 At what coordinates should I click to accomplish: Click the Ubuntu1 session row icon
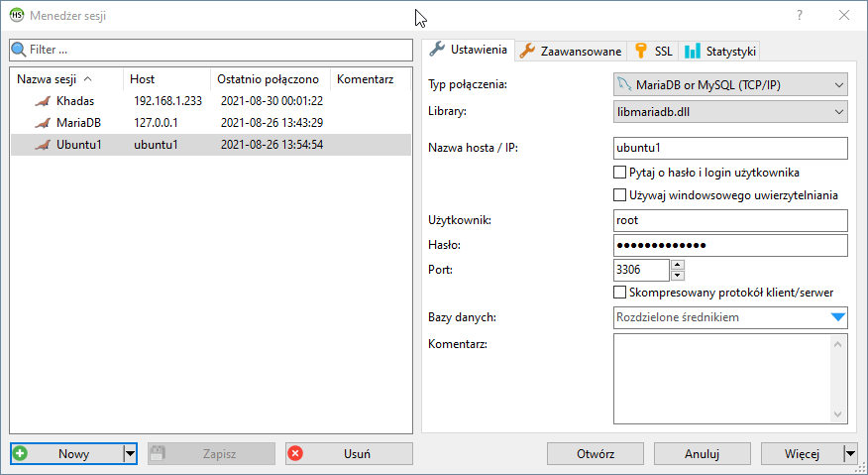pyautogui.click(x=41, y=145)
